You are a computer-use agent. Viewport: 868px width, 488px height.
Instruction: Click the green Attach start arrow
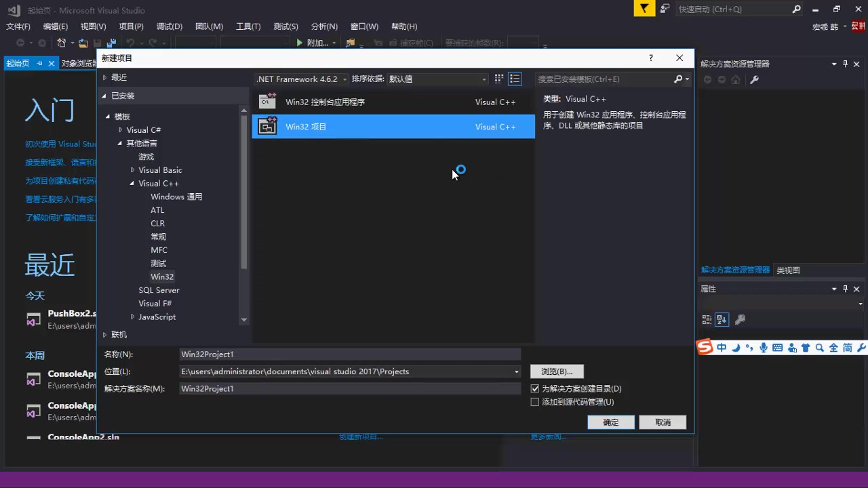point(300,43)
